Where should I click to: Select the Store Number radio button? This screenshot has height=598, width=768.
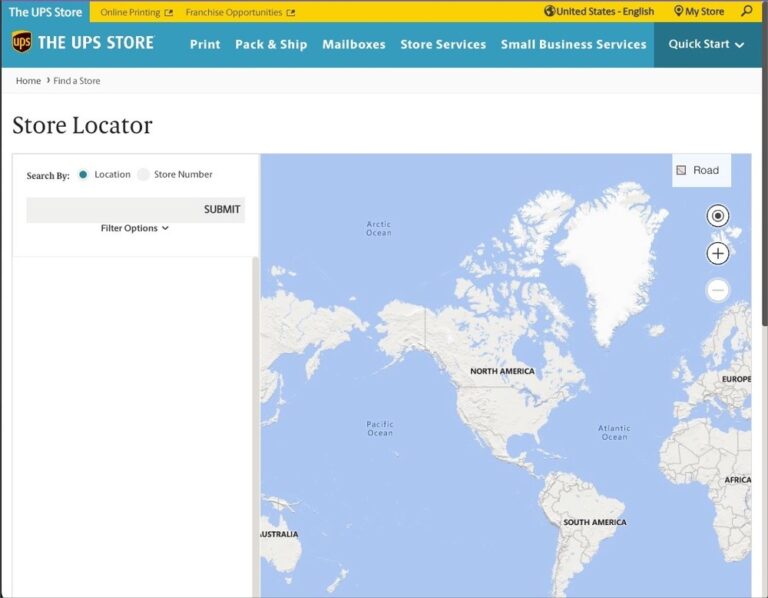click(143, 174)
